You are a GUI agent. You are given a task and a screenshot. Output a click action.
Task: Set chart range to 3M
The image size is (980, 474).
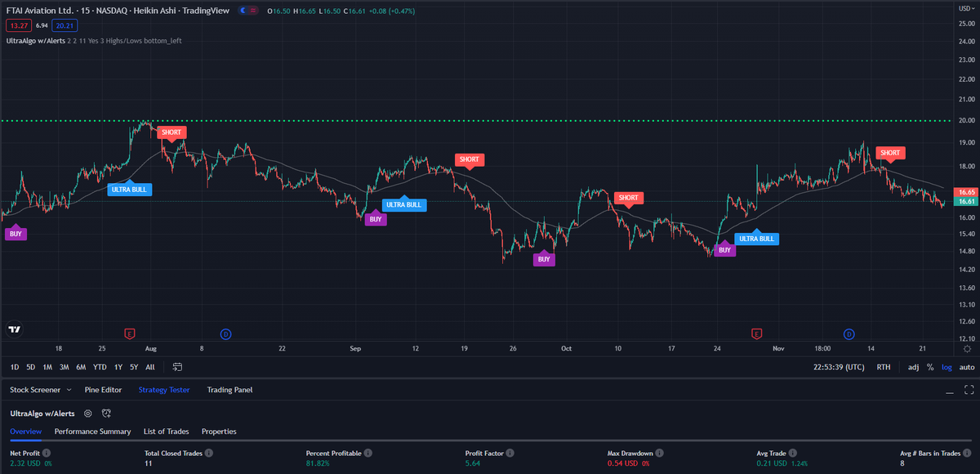64,367
